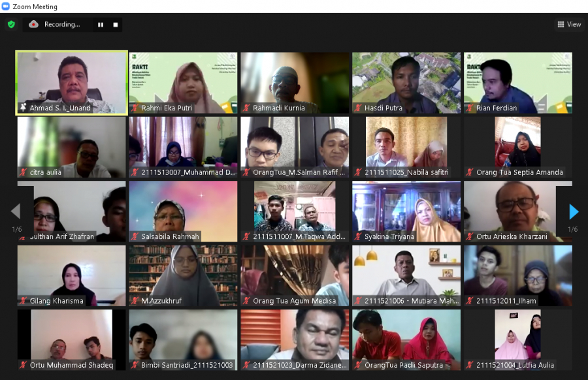
Task: Click the red recording cloud icon
Action: 34,24
